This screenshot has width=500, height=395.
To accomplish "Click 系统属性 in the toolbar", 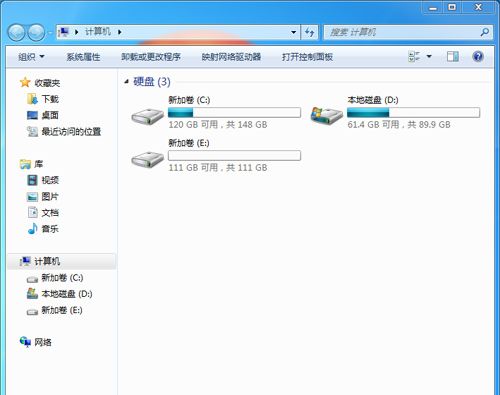I will [83, 57].
